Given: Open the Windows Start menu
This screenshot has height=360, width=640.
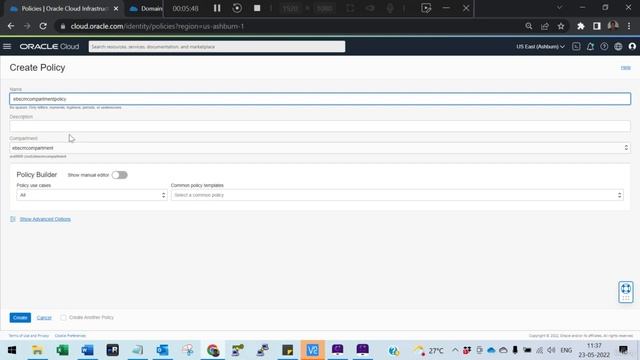Looking at the screenshot, I should pyautogui.click(x=12, y=350).
